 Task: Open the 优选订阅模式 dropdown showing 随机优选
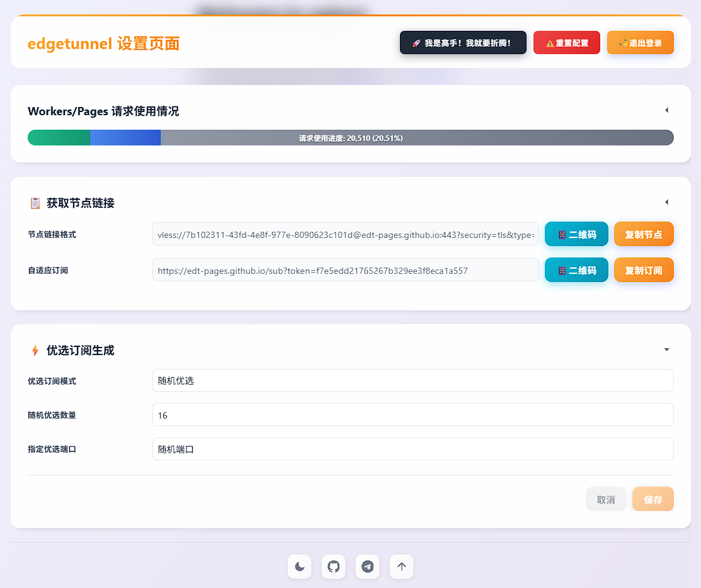pos(413,380)
